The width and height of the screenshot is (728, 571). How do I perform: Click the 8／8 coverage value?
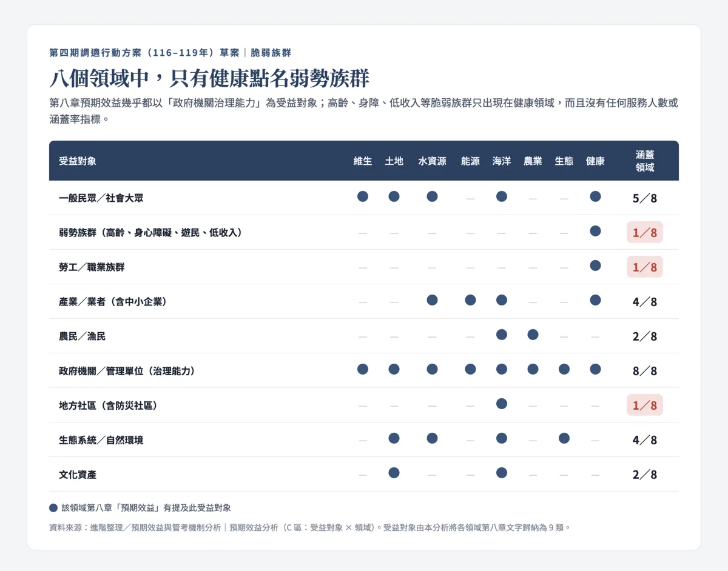[645, 371]
